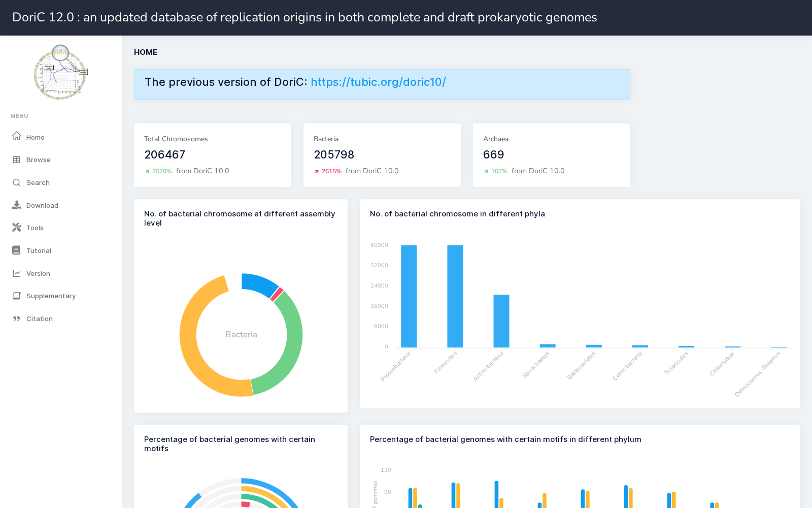Click the Actinobacteria bar in phyla chart
This screenshot has width=812, height=508.
pos(501,321)
